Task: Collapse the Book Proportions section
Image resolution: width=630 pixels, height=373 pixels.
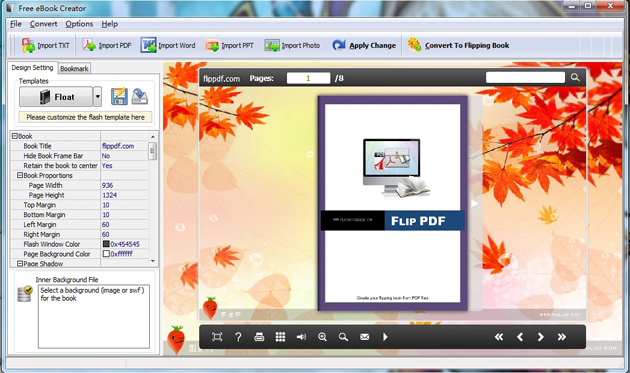Action: click(20, 175)
